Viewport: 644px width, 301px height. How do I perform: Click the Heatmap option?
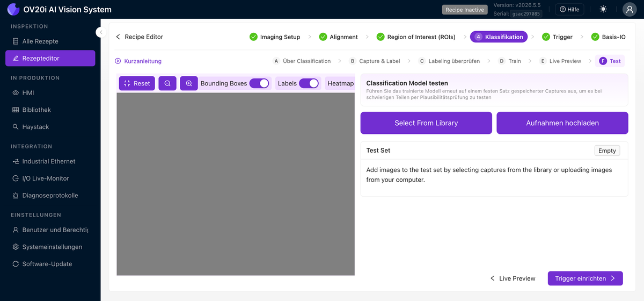coord(340,83)
